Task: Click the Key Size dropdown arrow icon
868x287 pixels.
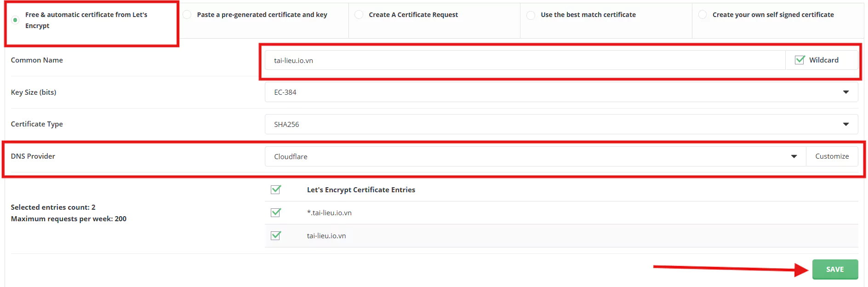Action: click(846, 92)
